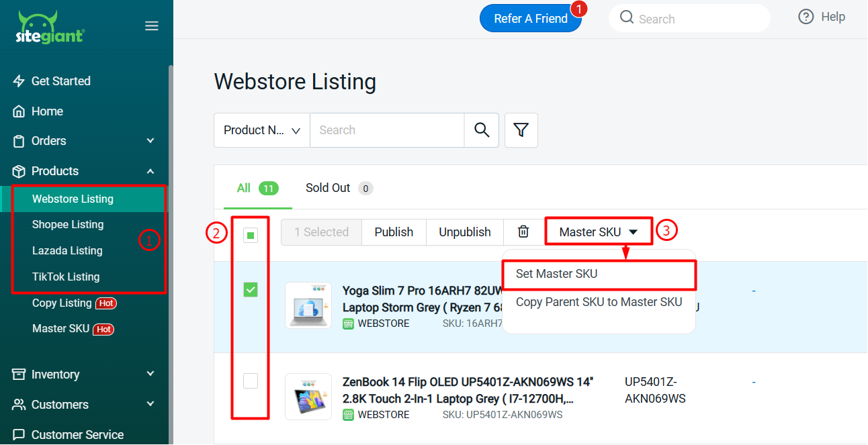Uncheck the Yoga Slim 7 Pro checkbox
This screenshot has width=868, height=445.
click(x=251, y=290)
